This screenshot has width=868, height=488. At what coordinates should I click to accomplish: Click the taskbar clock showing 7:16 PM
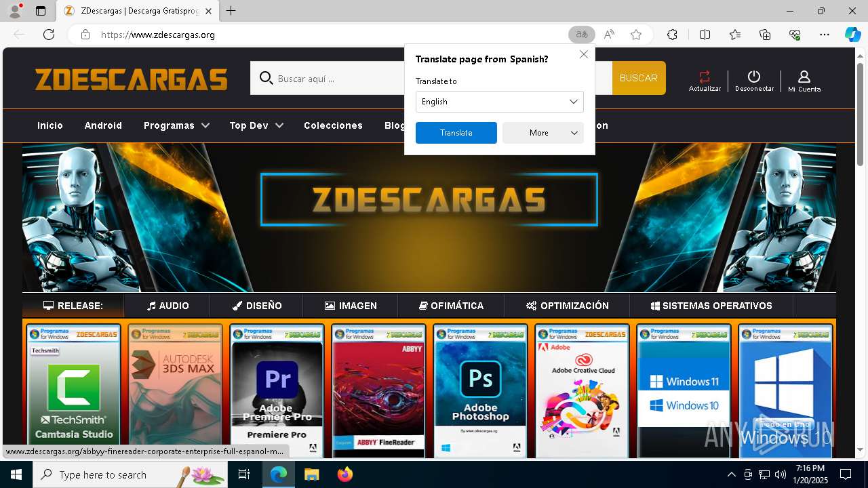click(810, 474)
